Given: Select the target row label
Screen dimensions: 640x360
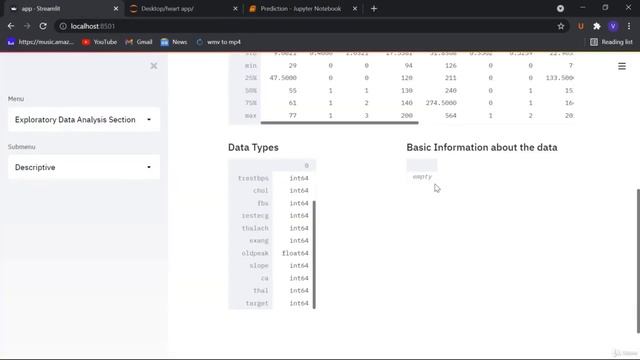Looking at the screenshot, I should (257, 303).
